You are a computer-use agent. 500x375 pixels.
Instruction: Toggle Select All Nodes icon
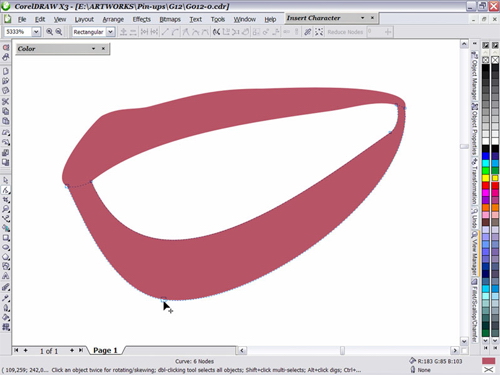tap(319, 32)
